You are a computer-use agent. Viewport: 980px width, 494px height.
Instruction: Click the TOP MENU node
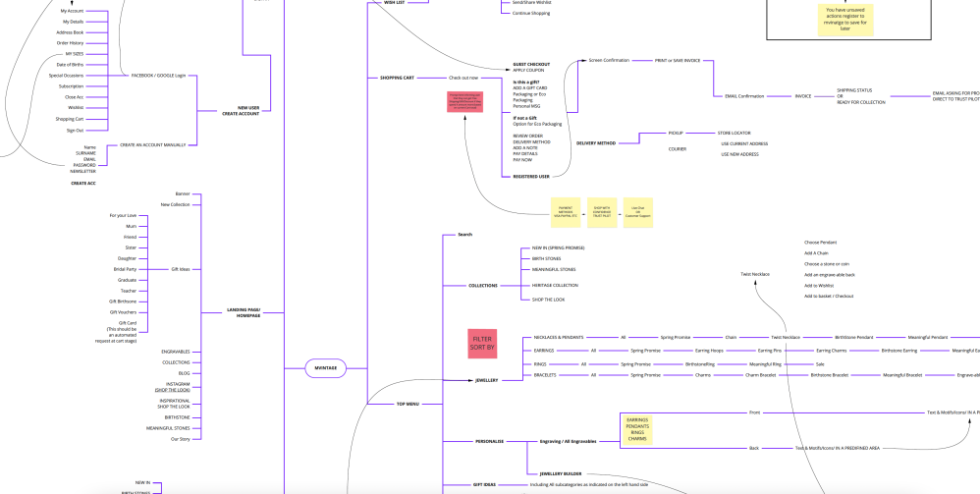[x=408, y=404]
